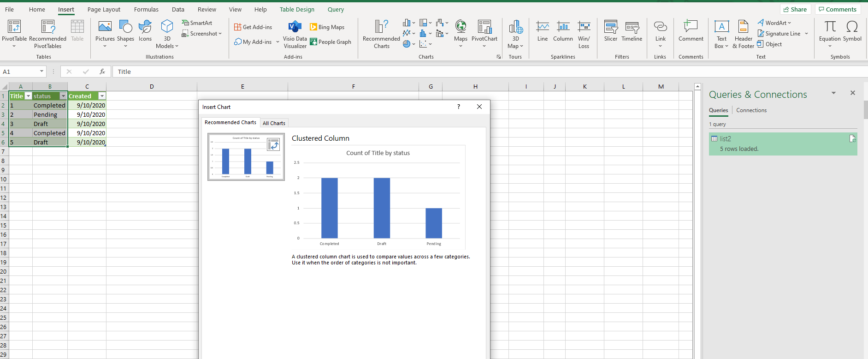868x359 pixels.
Task: Launch Bing Maps add-in
Action: pyautogui.click(x=327, y=27)
